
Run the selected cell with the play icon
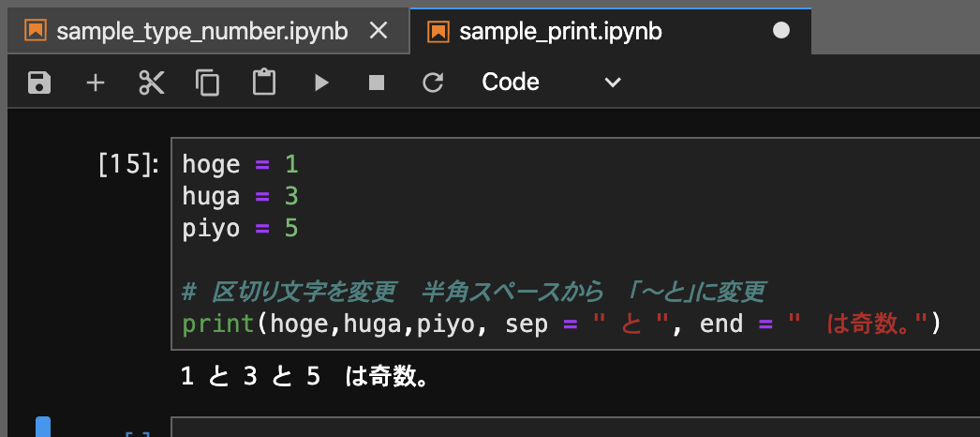click(321, 83)
